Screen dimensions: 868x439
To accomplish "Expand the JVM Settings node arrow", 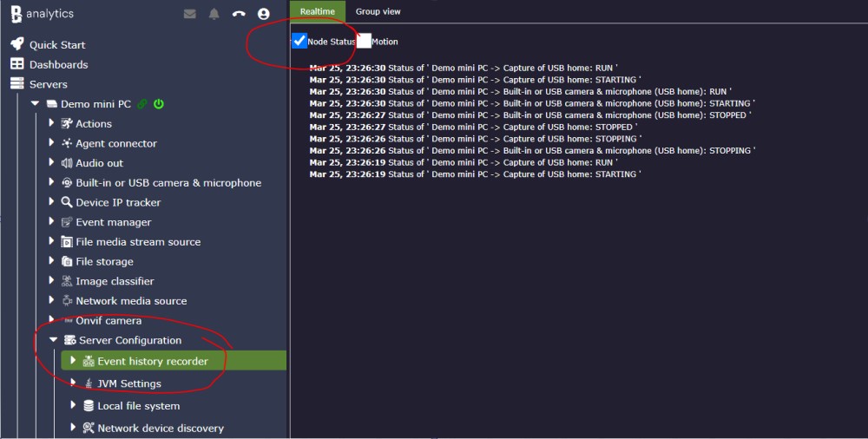I will coord(74,383).
